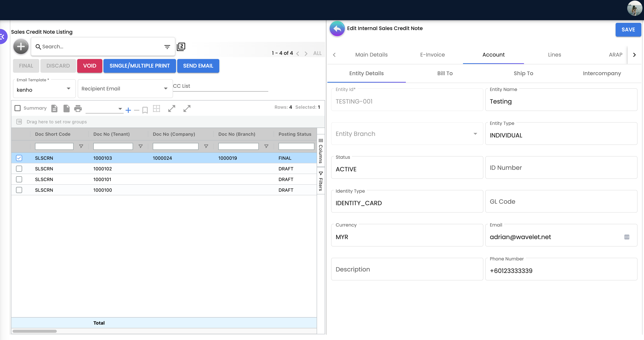Click the DISCARD button
Screen dimensions: 644x340
(x=58, y=66)
